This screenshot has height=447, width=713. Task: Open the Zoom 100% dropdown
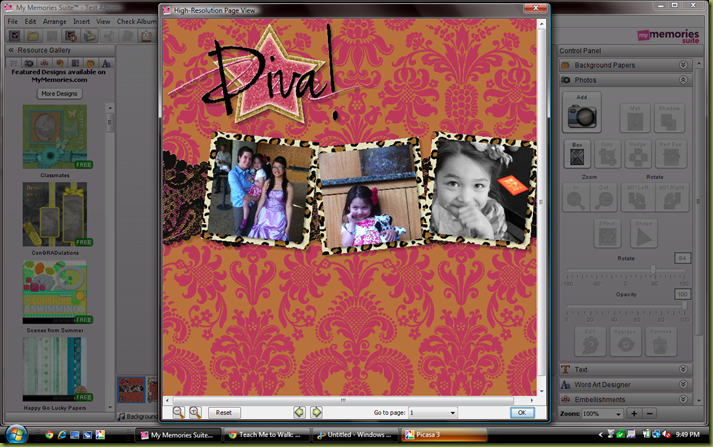click(x=602, y=414)
